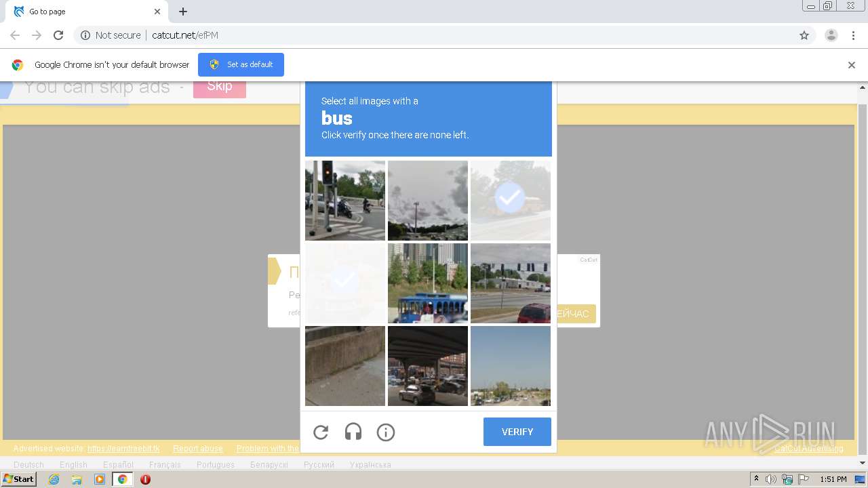
Task: Open captcha help info icon
Action: tap(386, 432)
